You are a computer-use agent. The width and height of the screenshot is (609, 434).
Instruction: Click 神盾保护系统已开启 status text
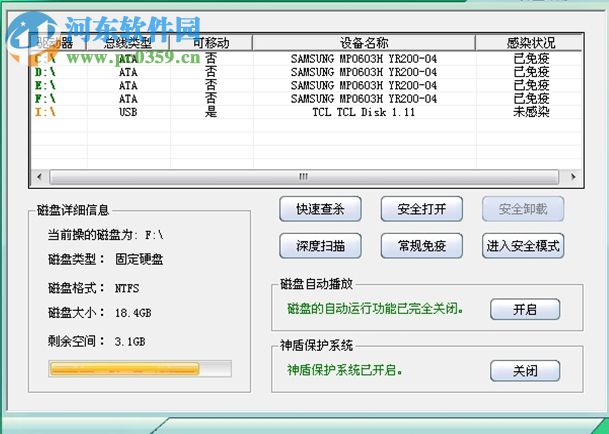pyautogui.click(x=345, y=370)
